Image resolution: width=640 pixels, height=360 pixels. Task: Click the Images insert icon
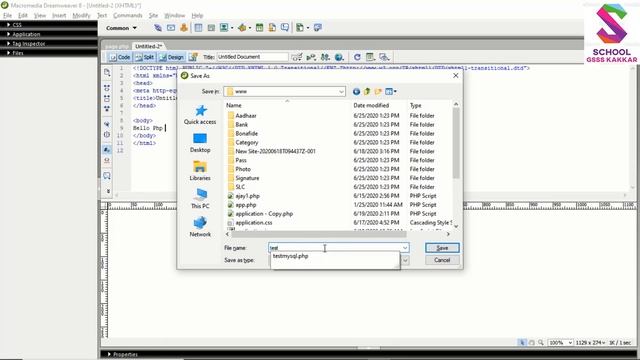[x=224, y=28]
